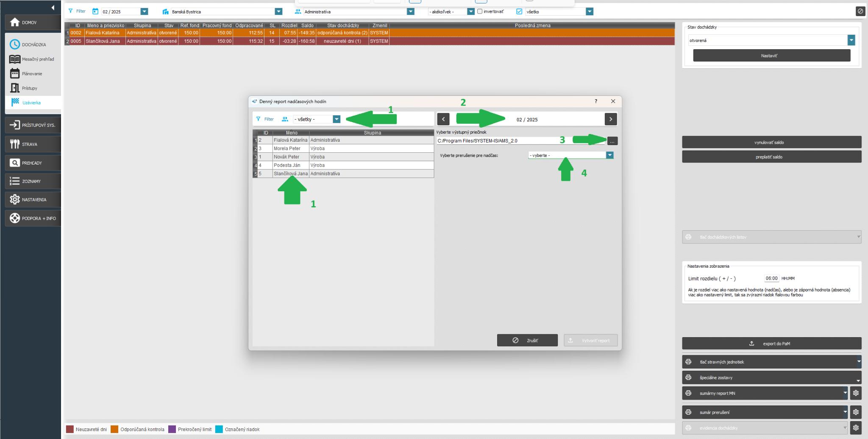Open settings gear beside sumárny report MN
The width and height of the screenshot is (868, 439).
(x=856, y=393)
